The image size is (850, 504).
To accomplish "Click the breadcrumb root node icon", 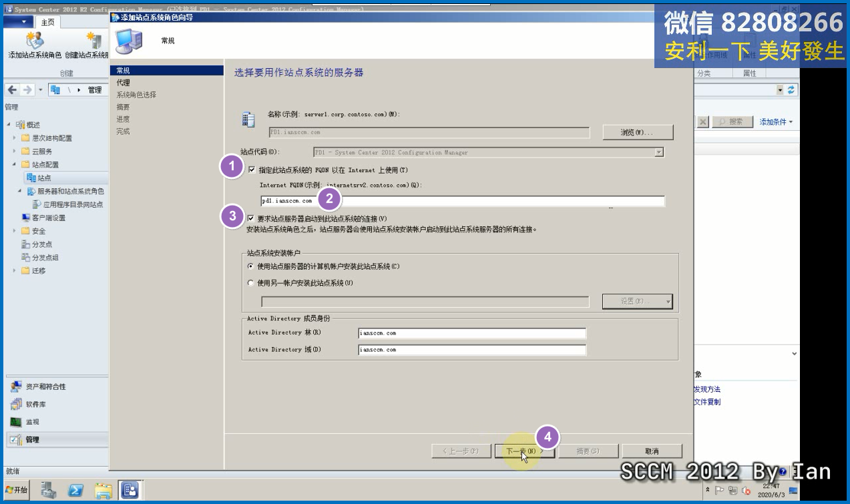I will (55, 89).
